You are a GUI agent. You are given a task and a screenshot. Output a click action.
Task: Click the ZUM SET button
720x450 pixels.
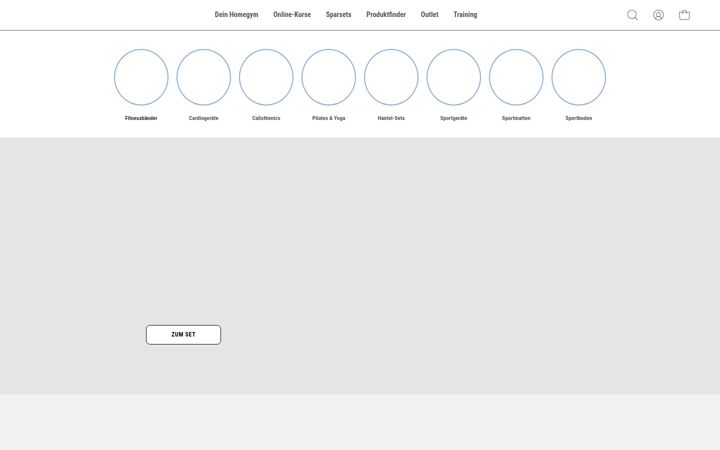(184, 335)
